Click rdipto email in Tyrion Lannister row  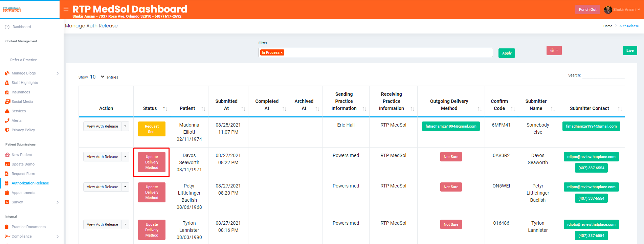tap(591, 224)
